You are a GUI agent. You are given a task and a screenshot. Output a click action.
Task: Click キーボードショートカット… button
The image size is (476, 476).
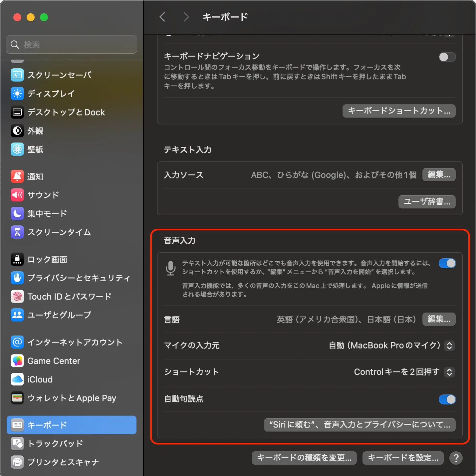(x=399, y=111)
